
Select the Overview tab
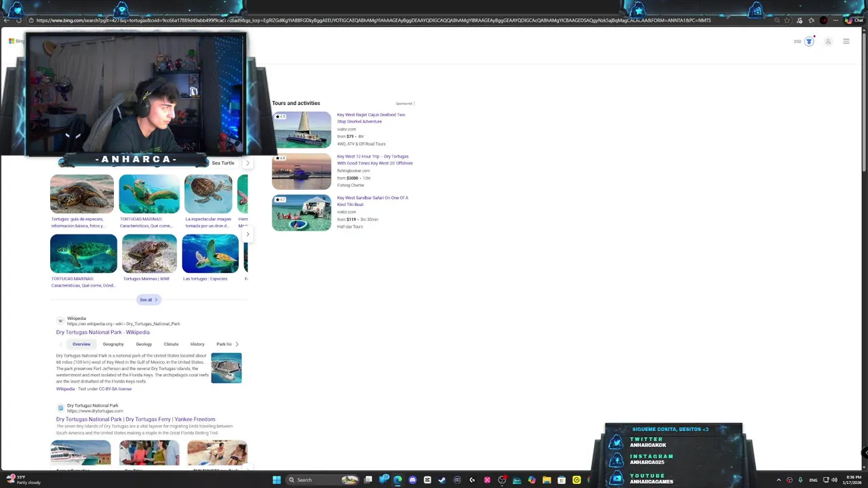coord(81,344)
